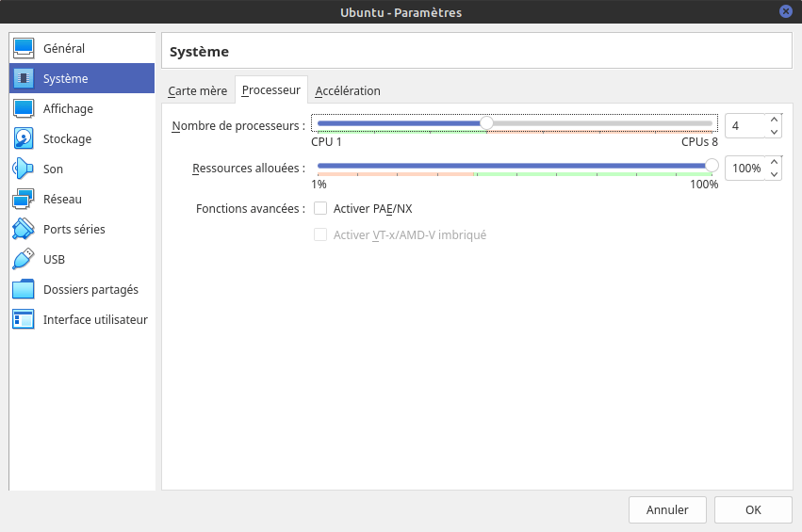Open the Affichage monitor icon
Viewport: 802px width, 532px height.
24,108
